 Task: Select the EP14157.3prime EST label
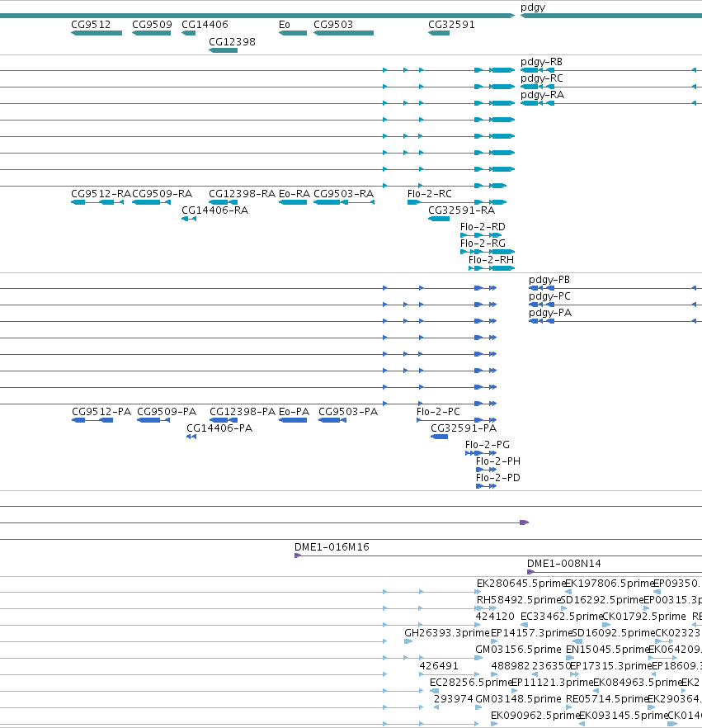(532, 633)
